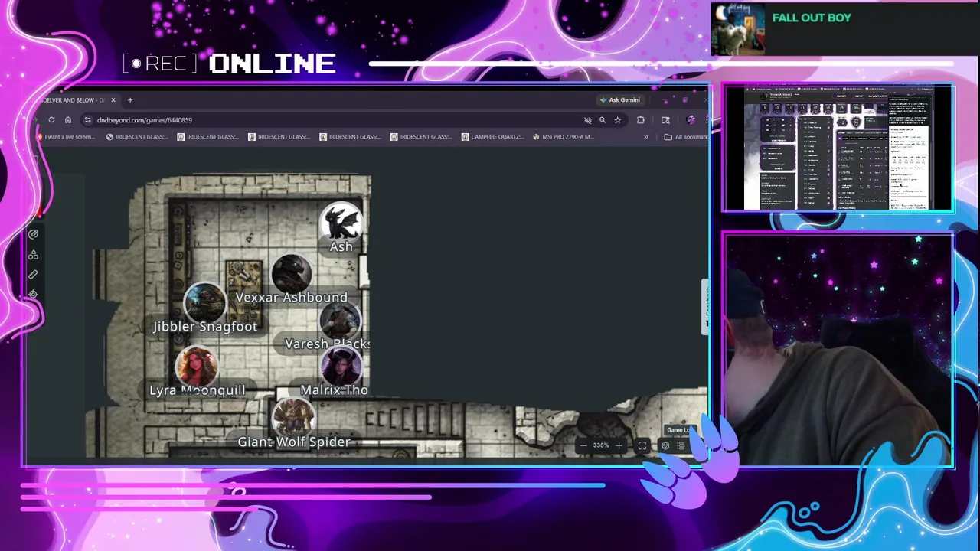Click the Ask Gemini button

coord(620,100)
